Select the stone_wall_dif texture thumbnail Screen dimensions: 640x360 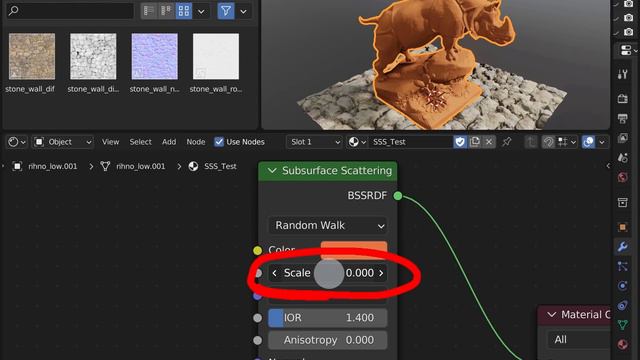point(32,57)
